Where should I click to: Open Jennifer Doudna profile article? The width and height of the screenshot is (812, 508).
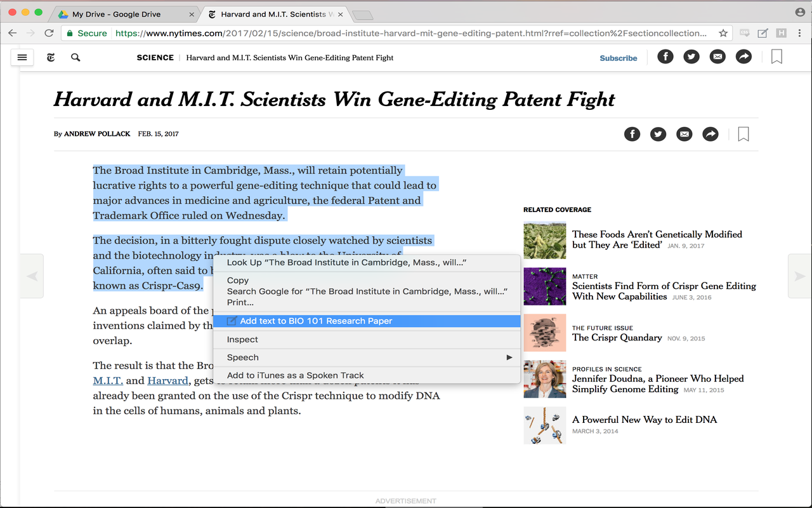coord(658,384)
